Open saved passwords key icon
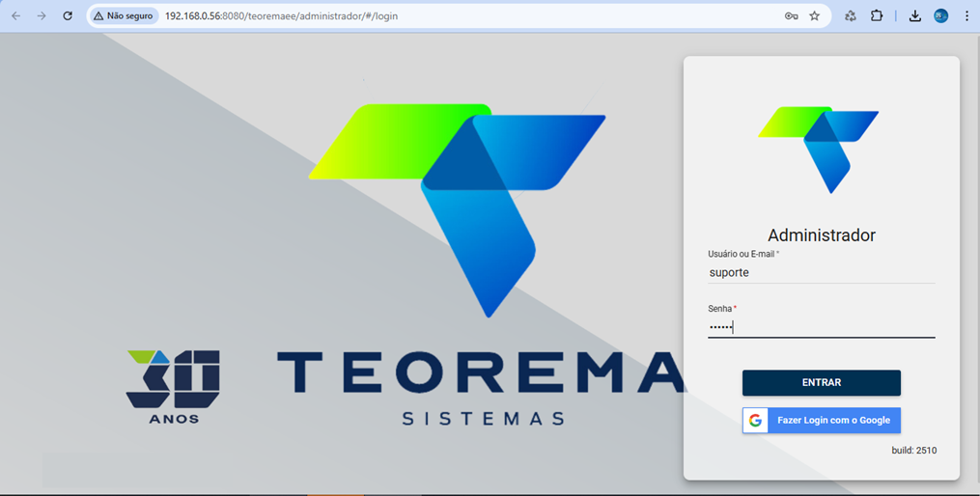 792,16
